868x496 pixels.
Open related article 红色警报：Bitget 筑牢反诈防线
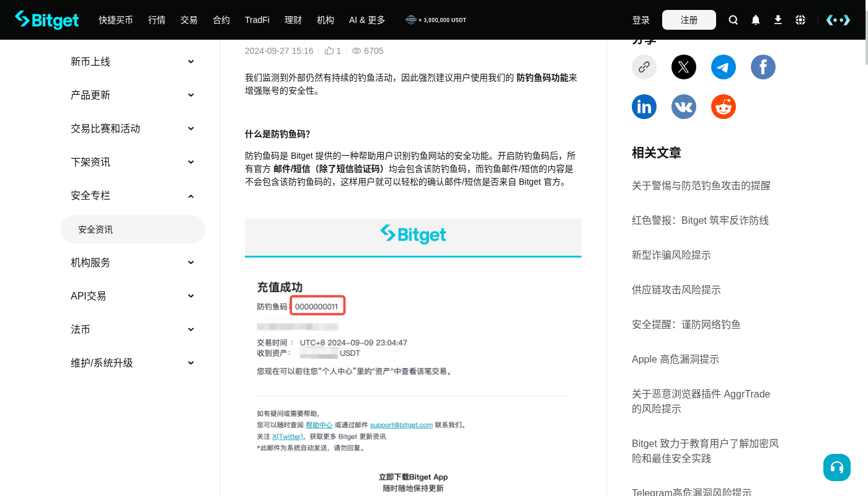[x=700, y=220]
